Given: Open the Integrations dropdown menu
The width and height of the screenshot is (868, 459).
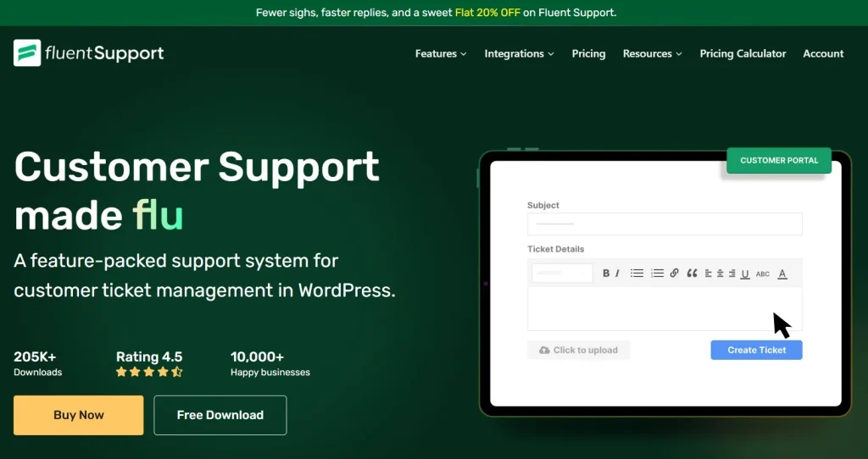Looking at the screenshot, I should pyautogui.click(x=519, y=53).
